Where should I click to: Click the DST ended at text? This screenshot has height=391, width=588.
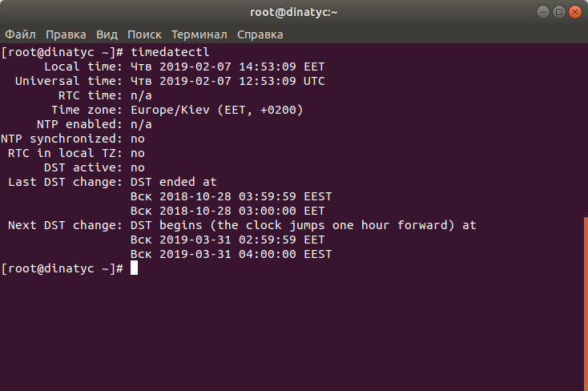click(174, 182)
